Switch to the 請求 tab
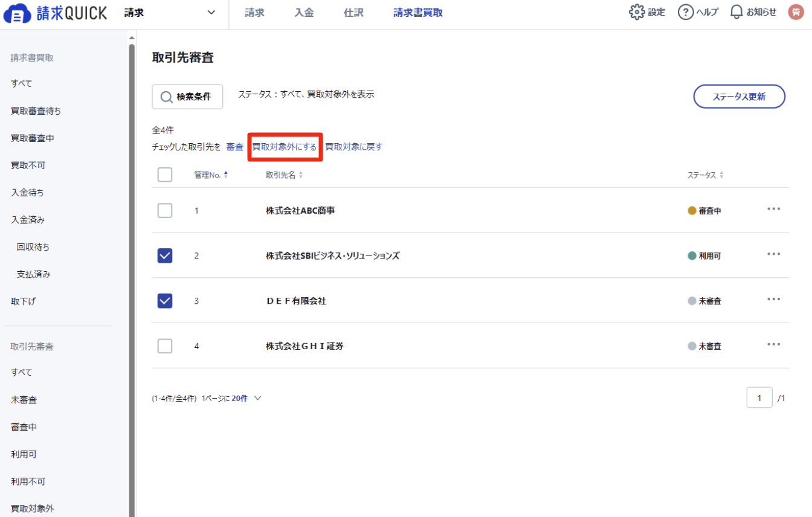This screenshot has width=812, height=517. click(255, 13)
